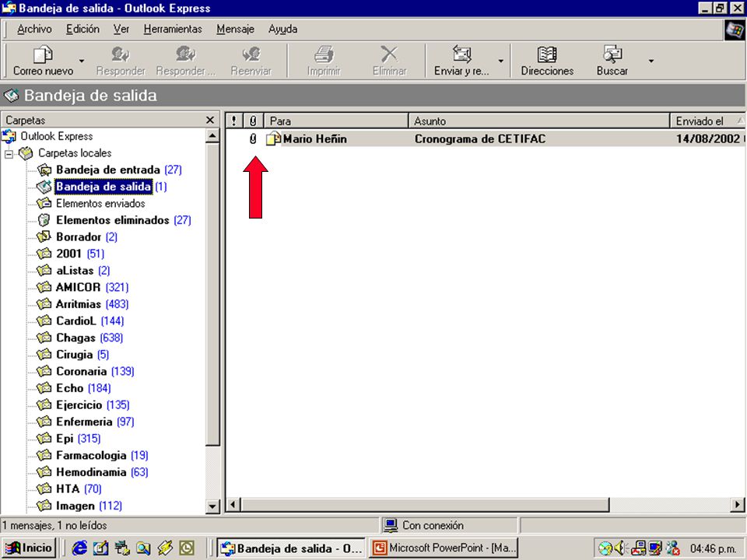Launch Internet Explorer from quick launch
This screenshot has width=747, height=560.
[x=79, y=548]
